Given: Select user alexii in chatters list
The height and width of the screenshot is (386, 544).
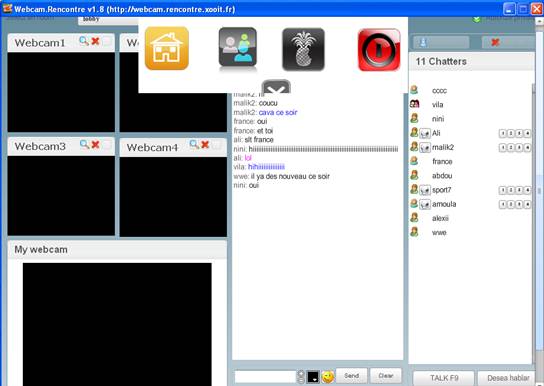Looking at the screenshot, I should 440,218.
